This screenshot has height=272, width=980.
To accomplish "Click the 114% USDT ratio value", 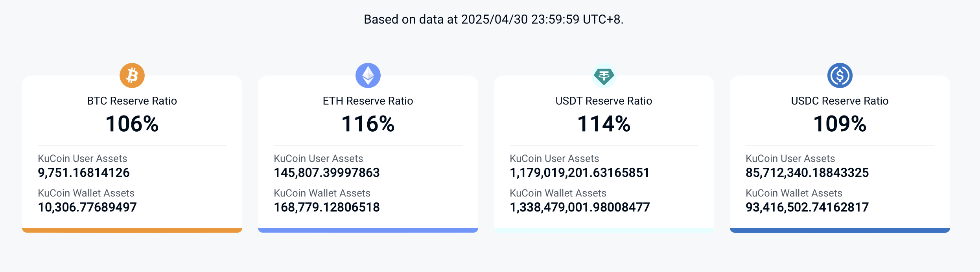I will [604, 124].
